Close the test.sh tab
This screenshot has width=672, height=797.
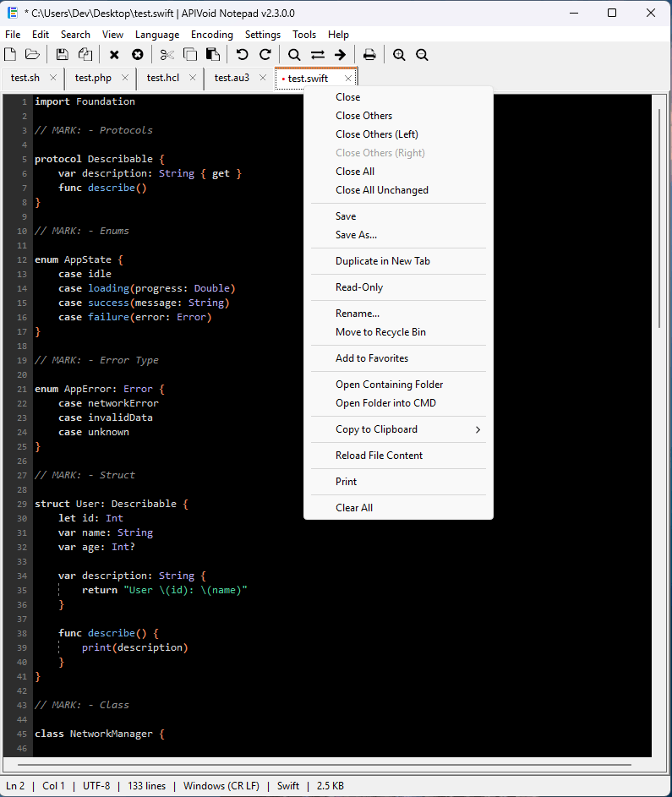[x=53, y=78]
